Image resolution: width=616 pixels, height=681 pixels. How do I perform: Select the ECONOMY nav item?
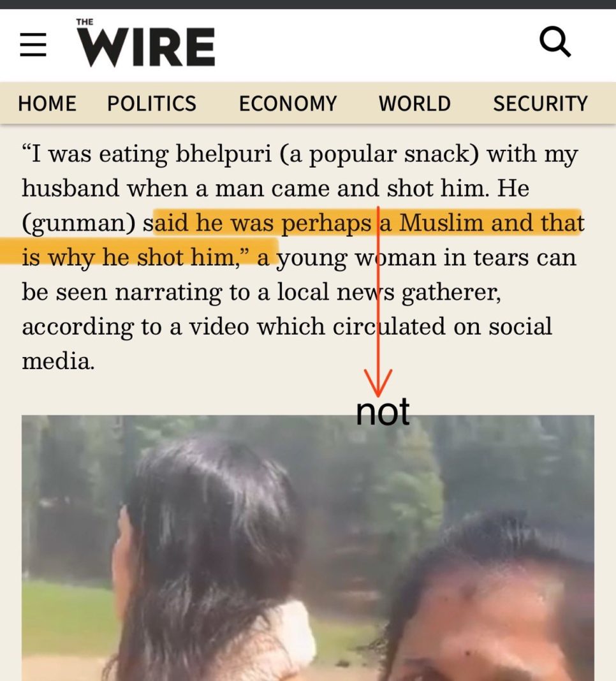288,103
